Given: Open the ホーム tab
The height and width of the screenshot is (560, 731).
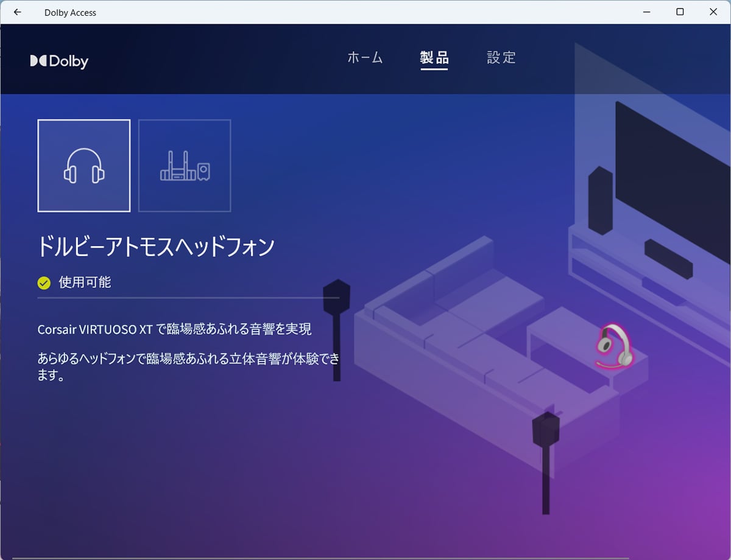Looking at the screenshot, I should click(x=365, y=58).
